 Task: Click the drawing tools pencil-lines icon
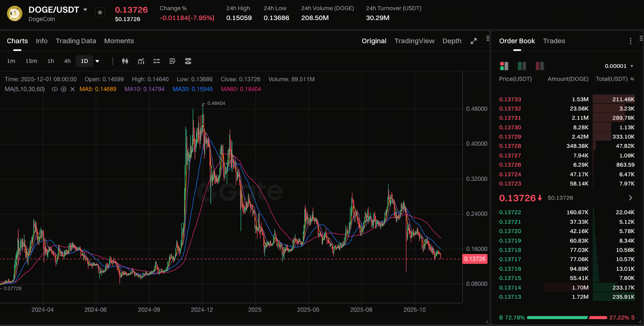[172, 61]
